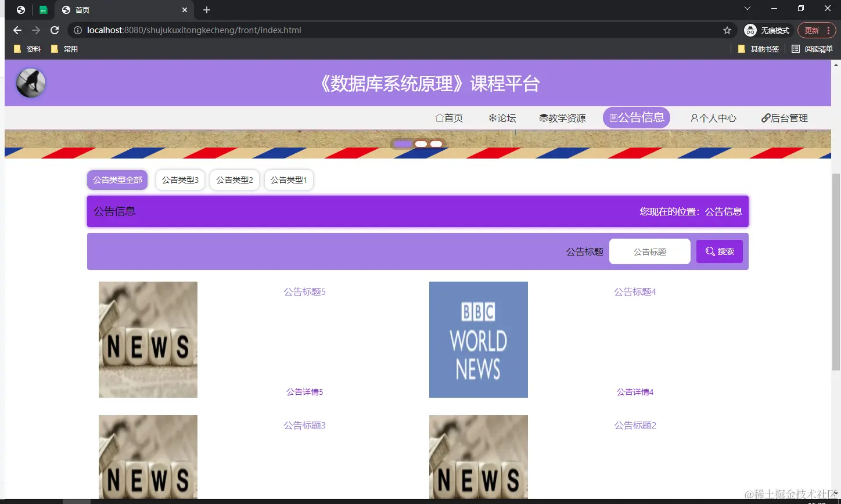Select the first purple carousel indicator
Screen dimensions: 841x504
click(x=402, y=144)
